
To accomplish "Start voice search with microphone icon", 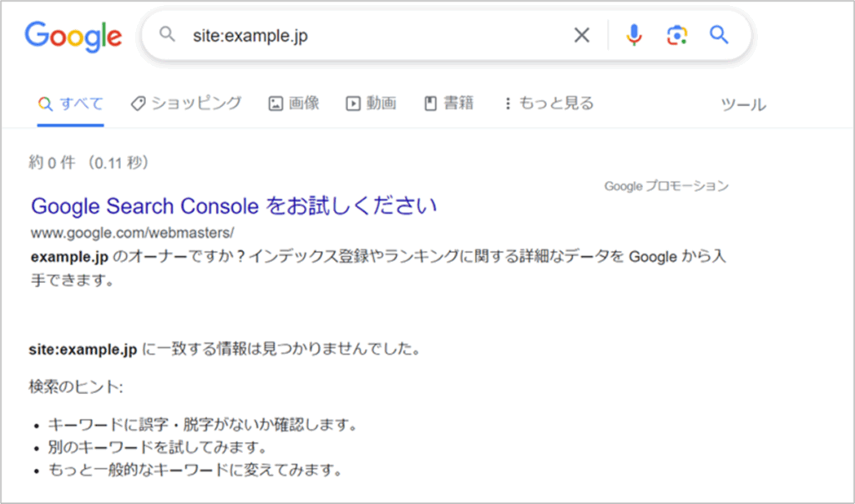I will 634,35.
